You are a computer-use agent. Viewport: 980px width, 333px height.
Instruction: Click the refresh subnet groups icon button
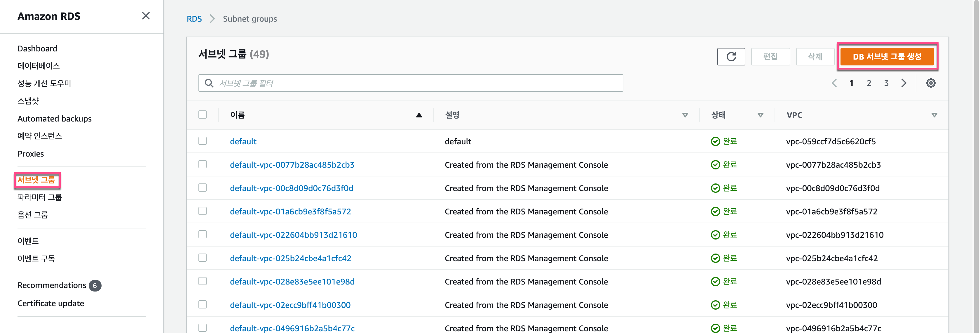(x=731, y=57)
